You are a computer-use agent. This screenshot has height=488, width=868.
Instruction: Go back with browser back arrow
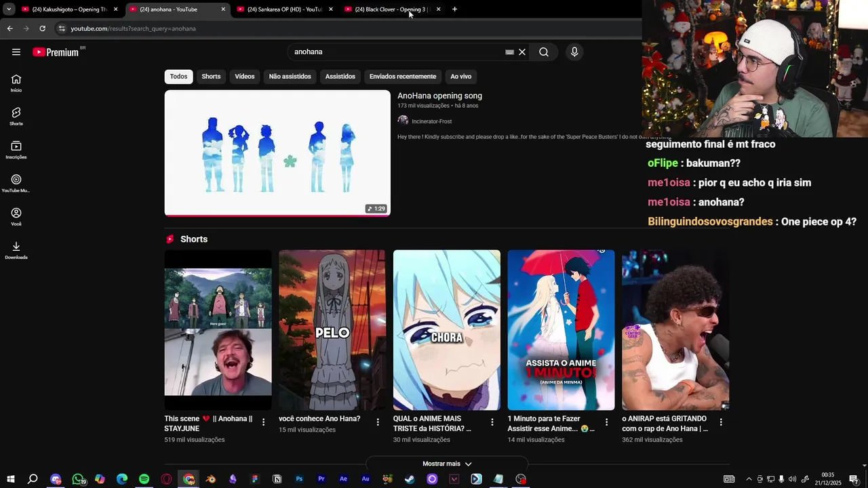[x=9, y=28]
